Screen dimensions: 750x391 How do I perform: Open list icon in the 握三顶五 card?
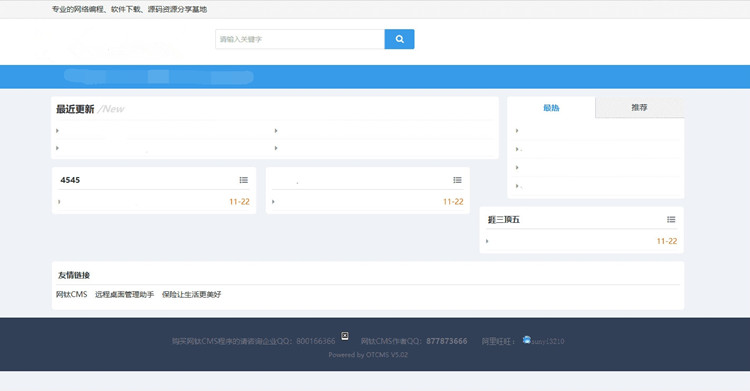pyautogui.click(x=671, y=220)
